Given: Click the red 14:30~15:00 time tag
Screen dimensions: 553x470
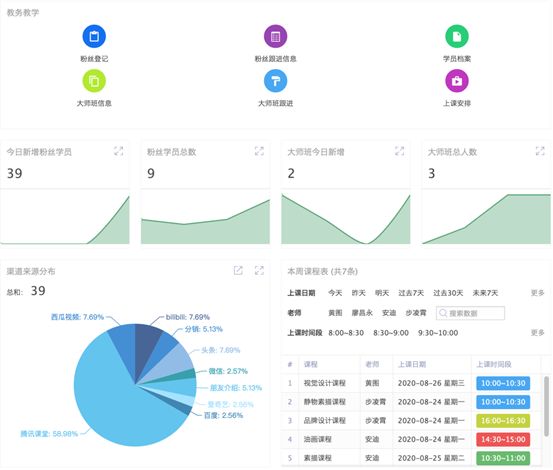Looking at the screenshot, I should pos(503,439).
